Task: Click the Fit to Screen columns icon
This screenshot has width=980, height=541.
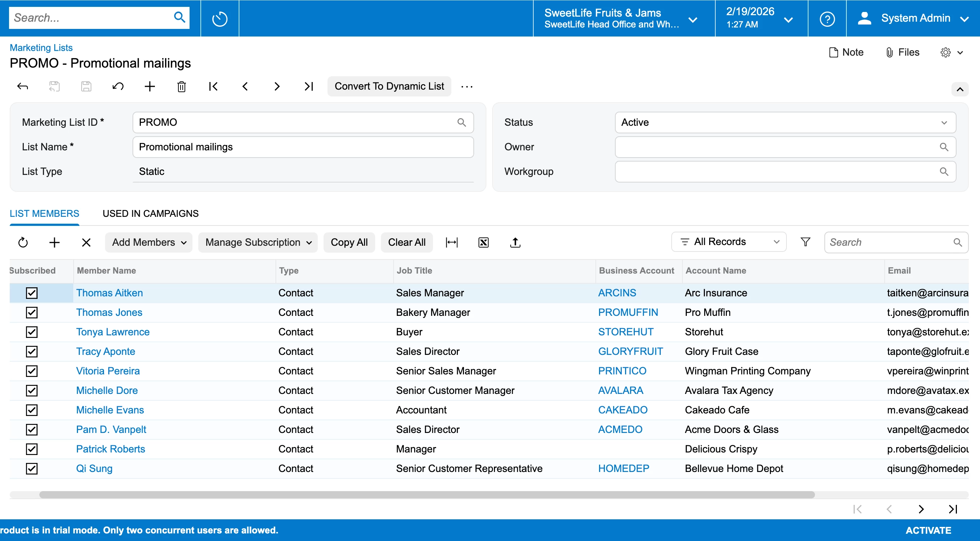Action: coord(452,242)
